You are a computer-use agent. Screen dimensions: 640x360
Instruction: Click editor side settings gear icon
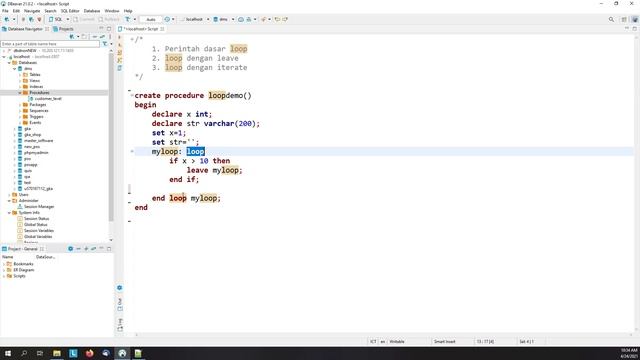pos(120,288)
